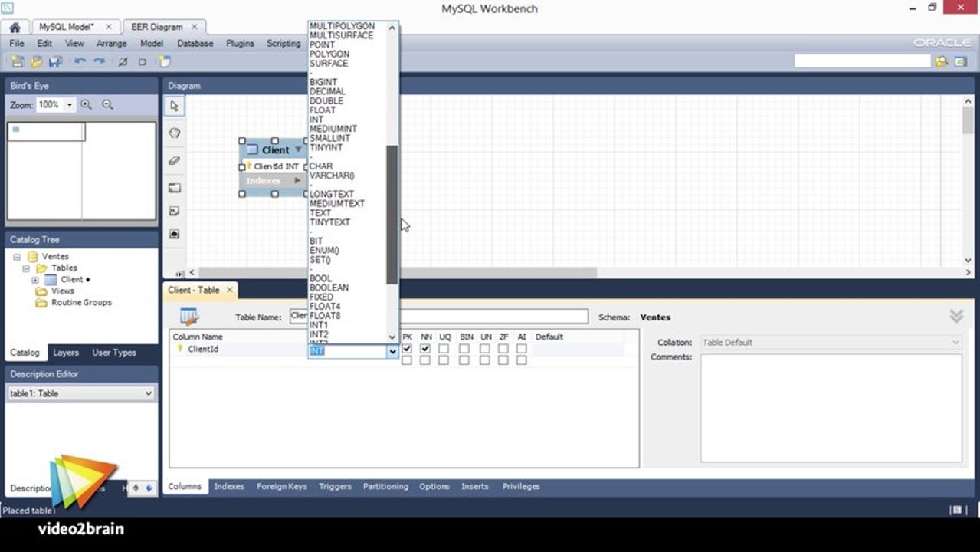The height and width of the screenshot is (552, 980).
Task: Check BIN for ClientId column
Action: [x=464, y=349]
